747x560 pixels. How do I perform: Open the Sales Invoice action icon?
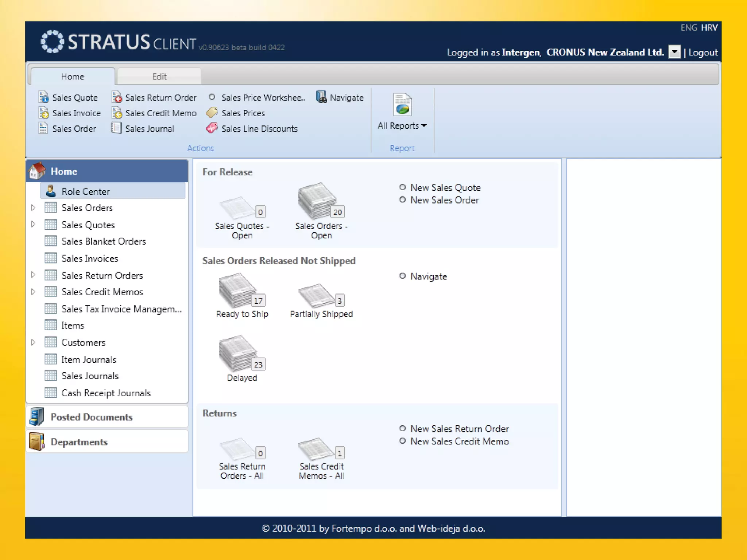tap(43, 113)
